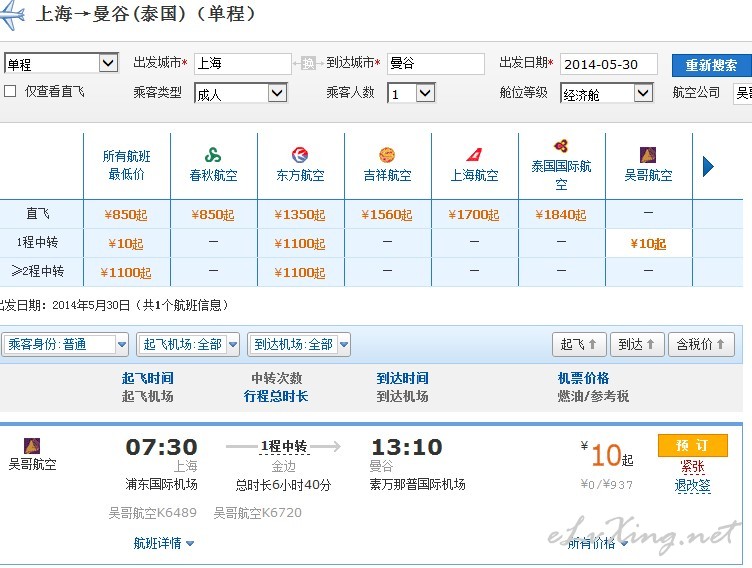Open the 乘客人数 dropdown

click(x=411, y=93)
